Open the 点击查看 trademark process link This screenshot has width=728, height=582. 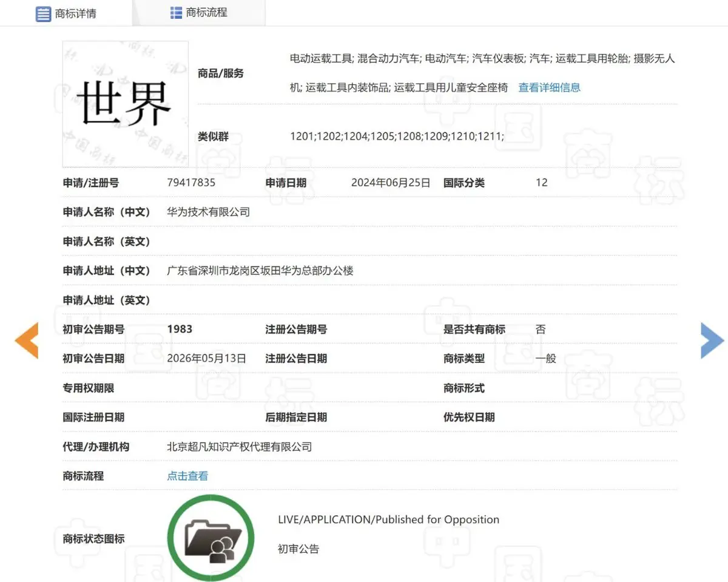pos(187,476)
